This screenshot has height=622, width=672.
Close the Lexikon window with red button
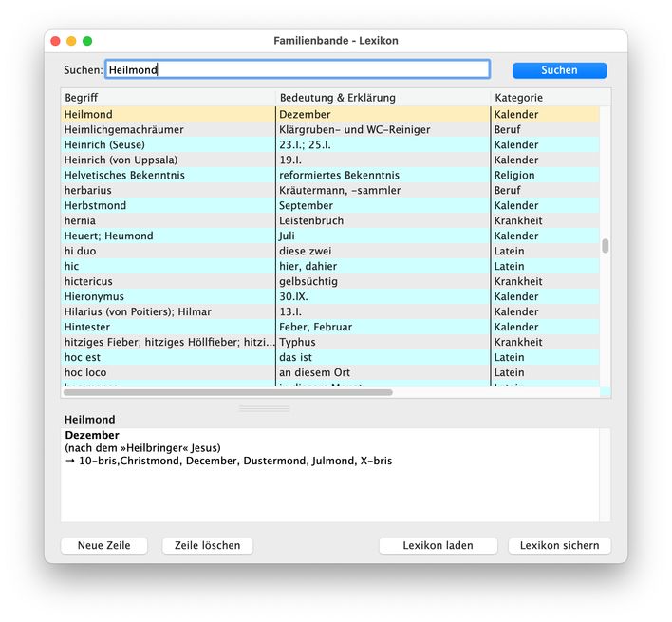pos(55,41)
